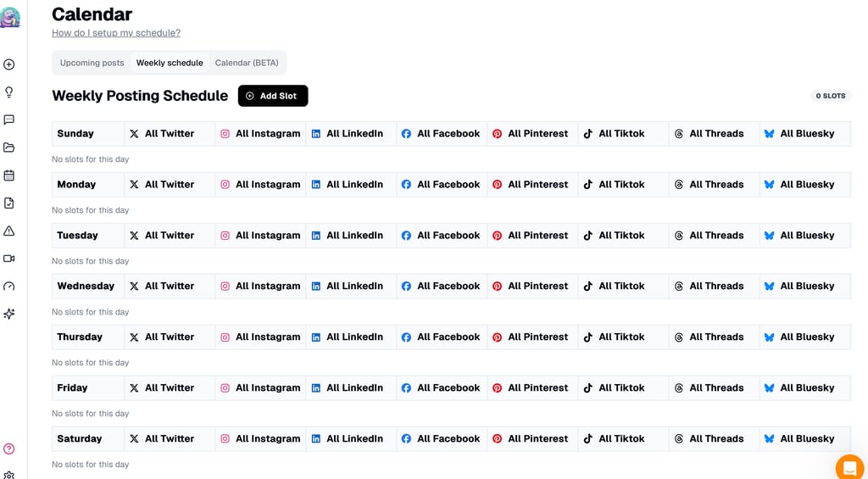868x479 pixels.
Task: Click All Twitter in the Sunday row
Action: pos(169,133)
